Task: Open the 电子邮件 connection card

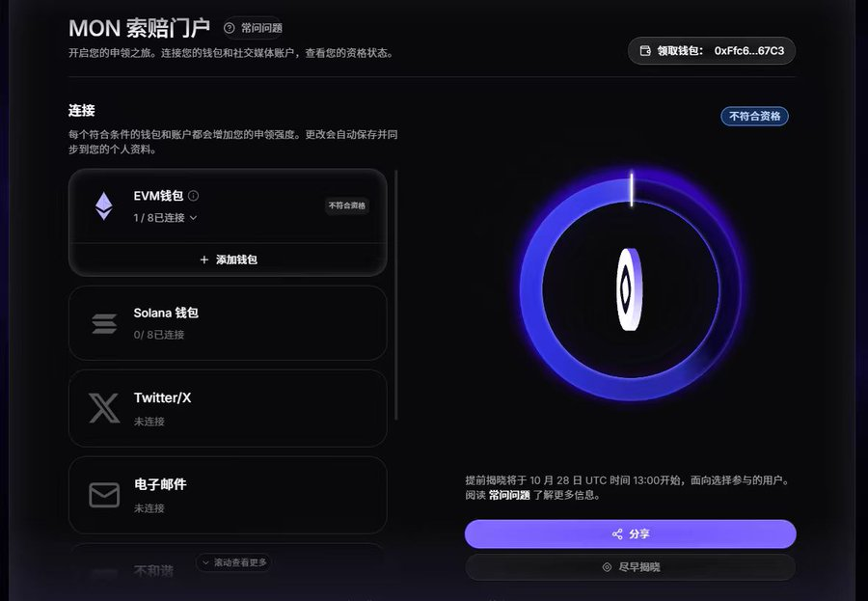Action: (228, 495)
